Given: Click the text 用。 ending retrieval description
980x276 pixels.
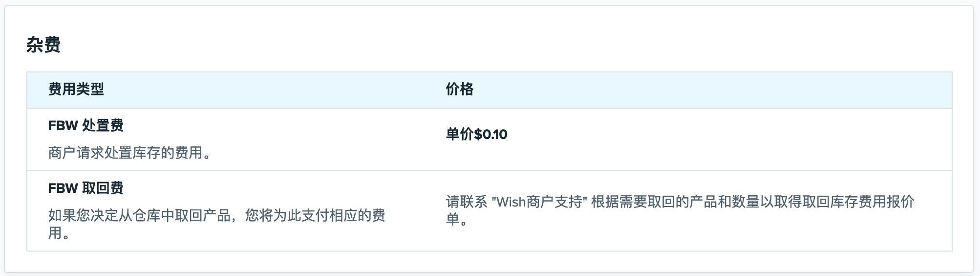Looking at the screenshot, I should pos(59,233).
